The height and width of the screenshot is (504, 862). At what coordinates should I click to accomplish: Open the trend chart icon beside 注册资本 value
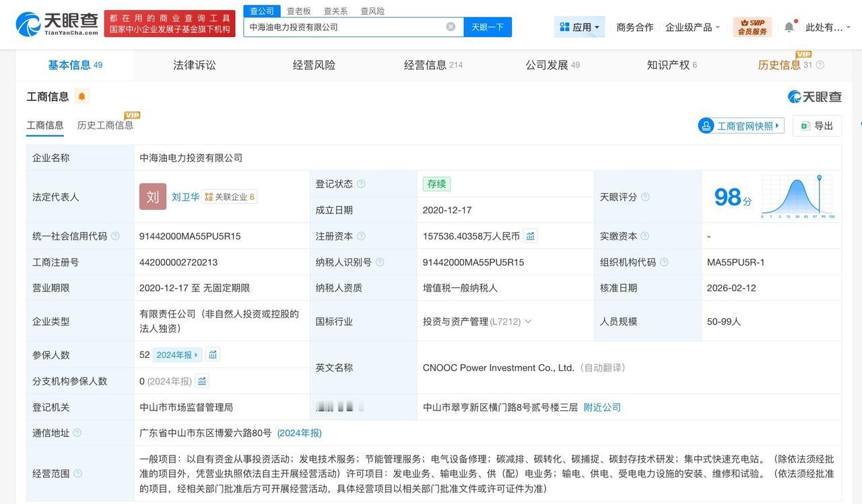click(x=530, y=236)
